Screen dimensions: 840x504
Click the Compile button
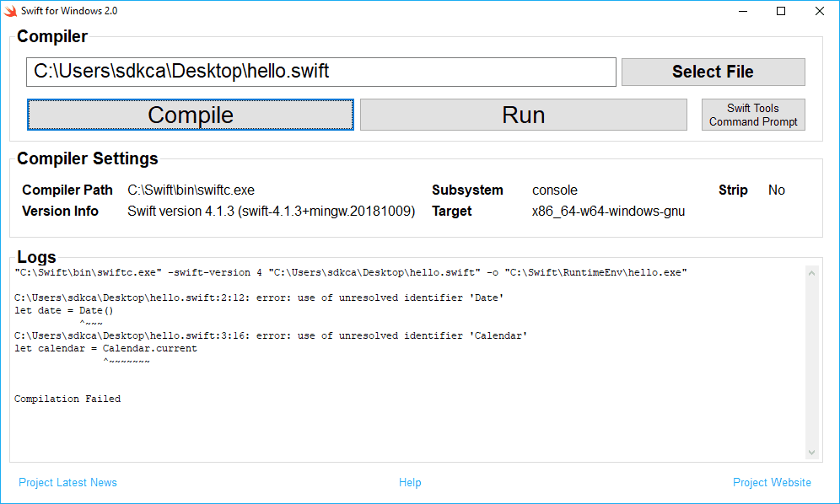point(190,115)
